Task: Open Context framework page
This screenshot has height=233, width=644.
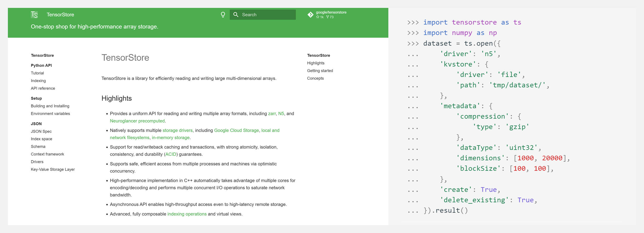Action: [48, 154]
